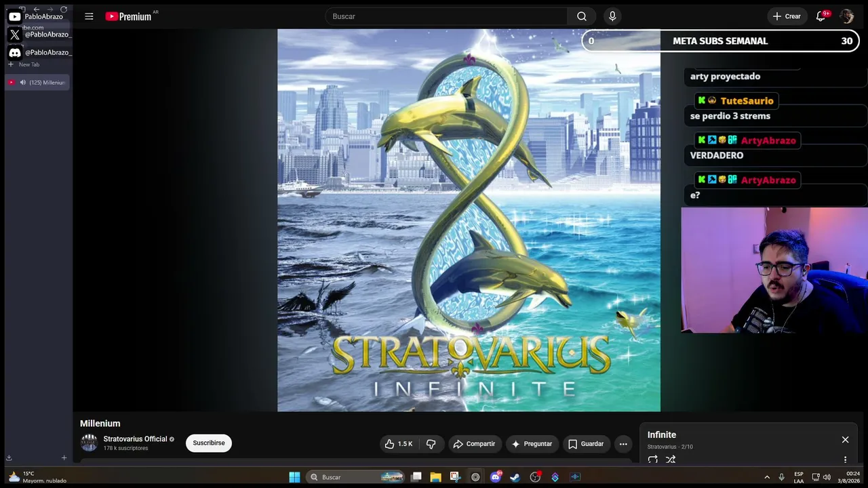Open File Explorer from the taskbar
Screen dimensions: 868x488
click(x=435, y=477)
